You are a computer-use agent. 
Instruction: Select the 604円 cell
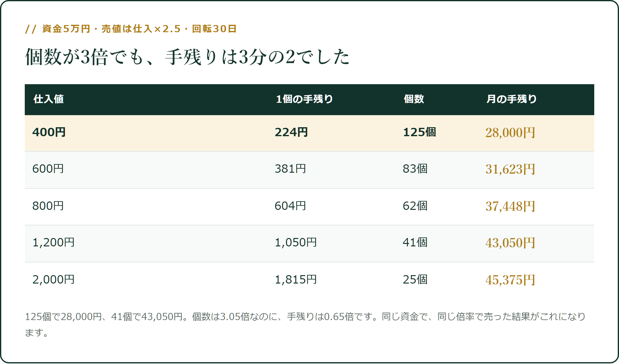[290, 206]
